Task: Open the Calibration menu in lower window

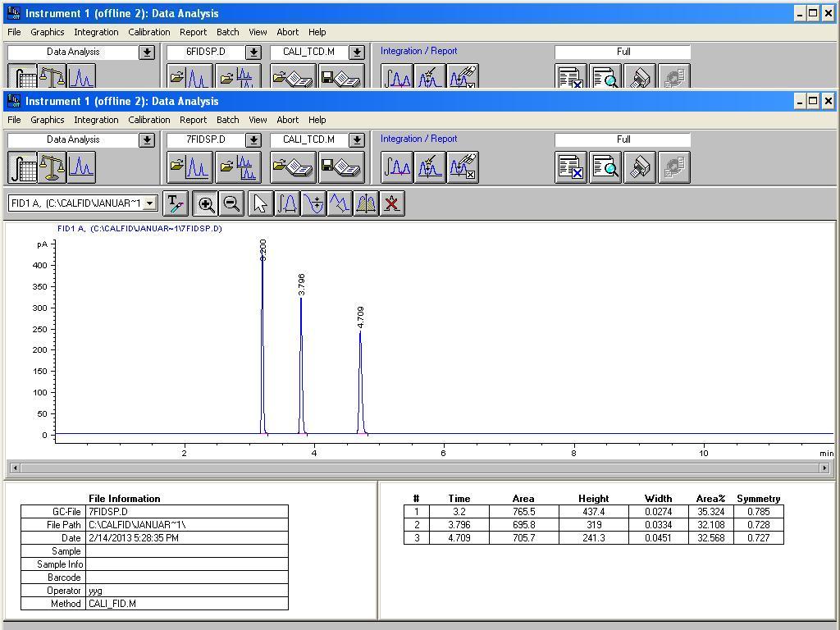Action: click(148, 120)
